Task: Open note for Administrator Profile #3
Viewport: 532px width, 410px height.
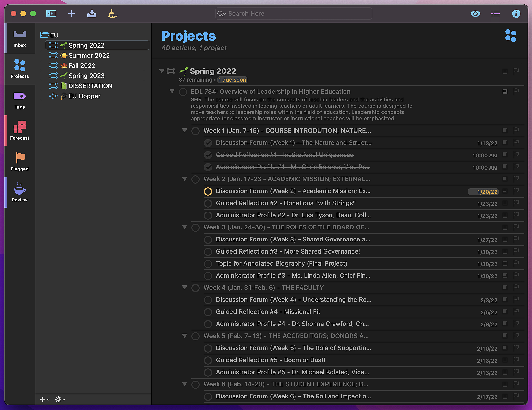Action: [505, 275]
